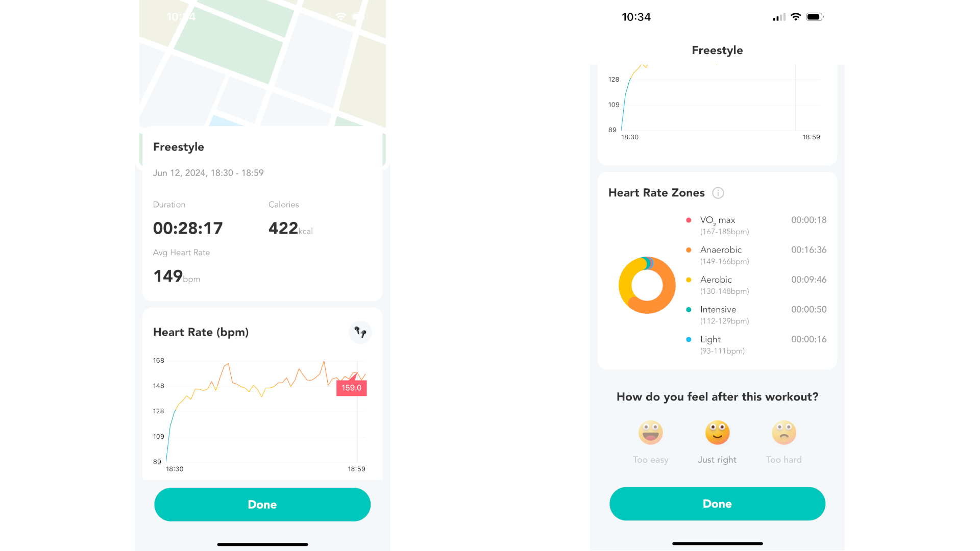Click the map view section at top
Screen dimensions: 980x551
coord(262,63)
